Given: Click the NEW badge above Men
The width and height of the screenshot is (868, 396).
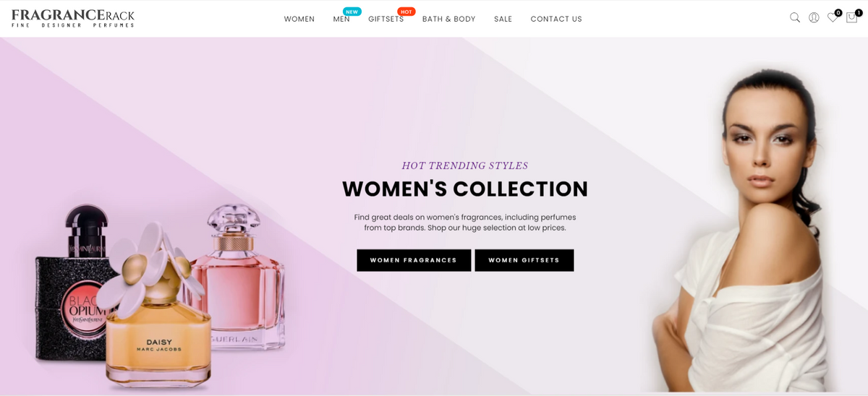Looking at the screenshot, I should click(352, 12).
